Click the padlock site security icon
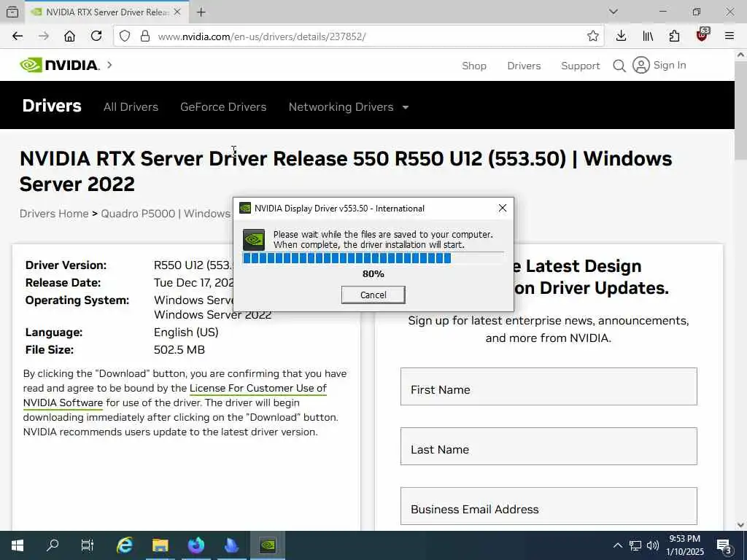This screenshot has width=747, height=560. click(145, 36)
